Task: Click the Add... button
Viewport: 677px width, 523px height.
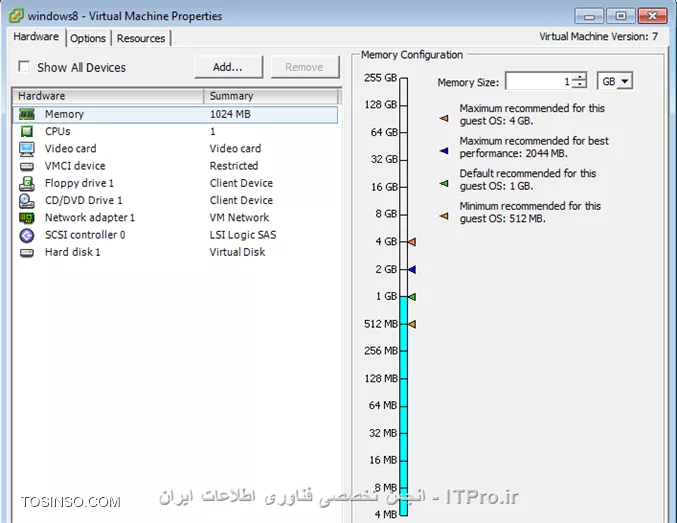Action: [x=228, y=67]
